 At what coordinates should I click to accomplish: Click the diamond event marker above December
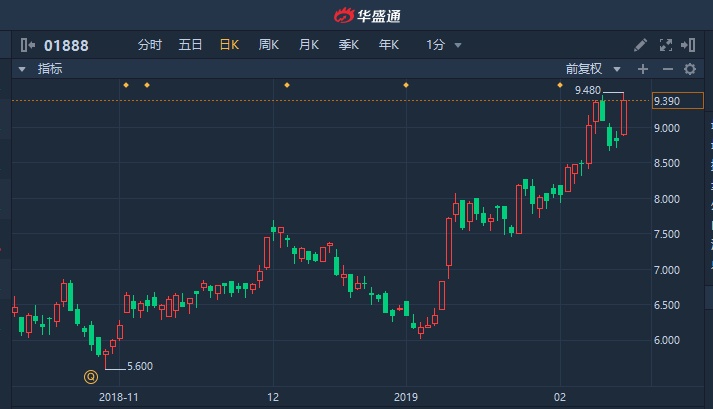coord(287,85)
